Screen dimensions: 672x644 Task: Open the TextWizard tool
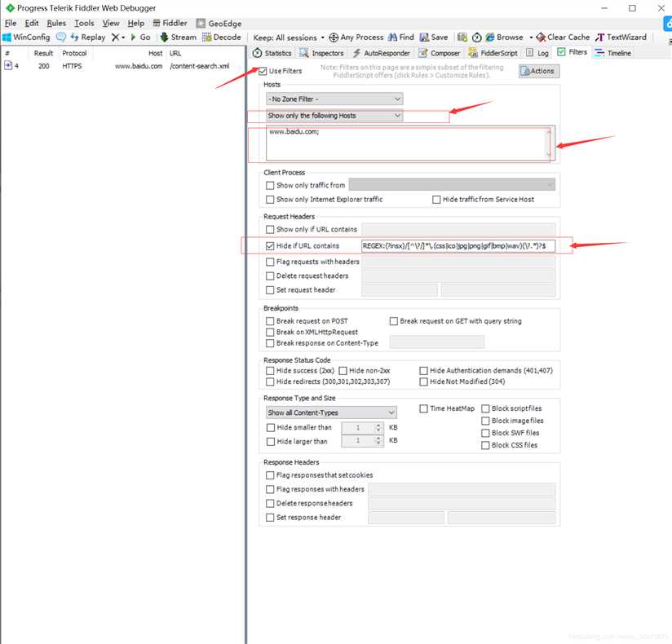tap(621, 37)
